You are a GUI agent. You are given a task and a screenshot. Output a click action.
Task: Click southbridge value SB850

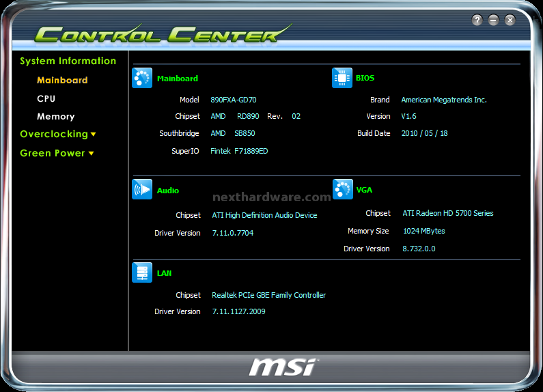coord(245,133)
